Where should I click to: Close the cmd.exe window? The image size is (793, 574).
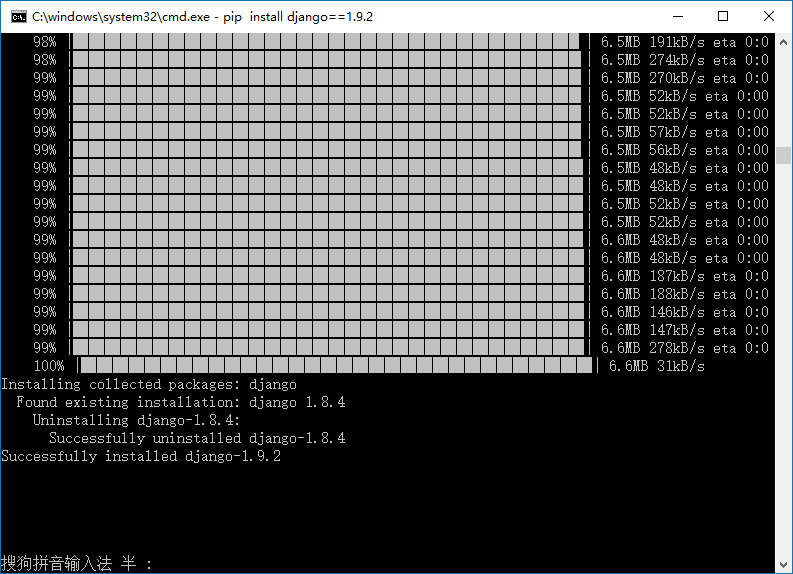click(769, 16)
